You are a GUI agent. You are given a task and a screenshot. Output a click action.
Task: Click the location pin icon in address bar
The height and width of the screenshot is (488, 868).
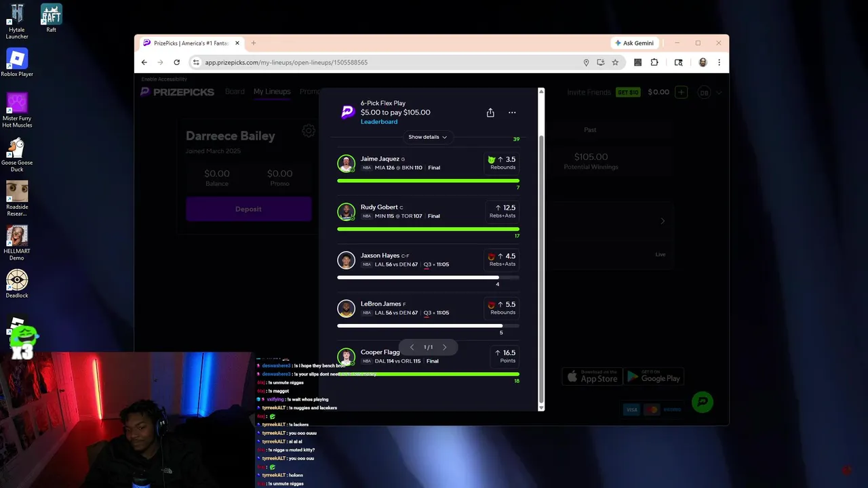pyautogui.click(x=586, y=62)
